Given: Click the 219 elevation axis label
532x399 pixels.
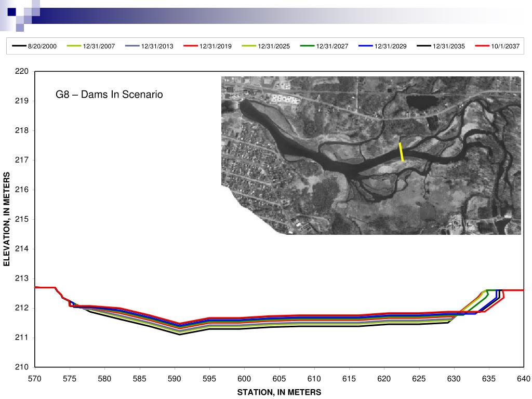Looking at the screenshot, I should click(22, 101).
